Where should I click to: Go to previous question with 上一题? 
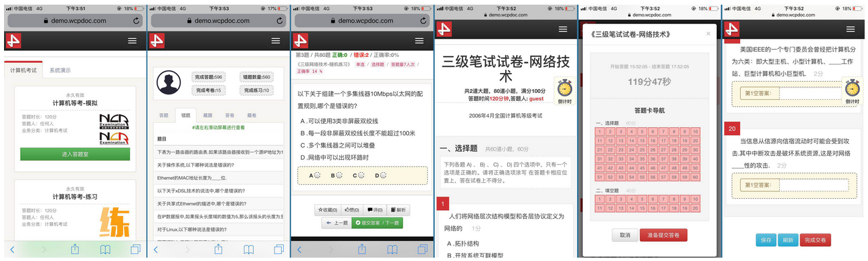[x=337, y=223]
